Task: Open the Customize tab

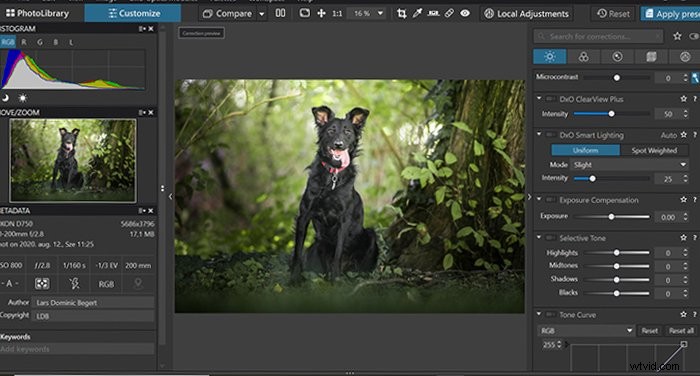Action: point(133,13)
